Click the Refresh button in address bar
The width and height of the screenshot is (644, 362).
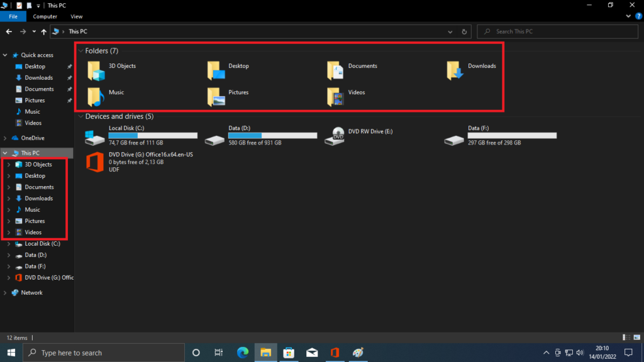[x=464, y=31]
